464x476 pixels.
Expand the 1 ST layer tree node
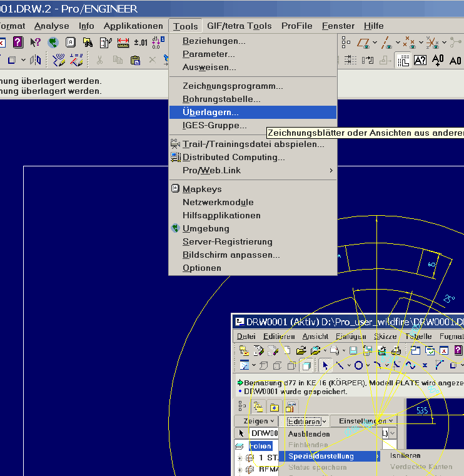pyautogui.click(x=240, y=458)
